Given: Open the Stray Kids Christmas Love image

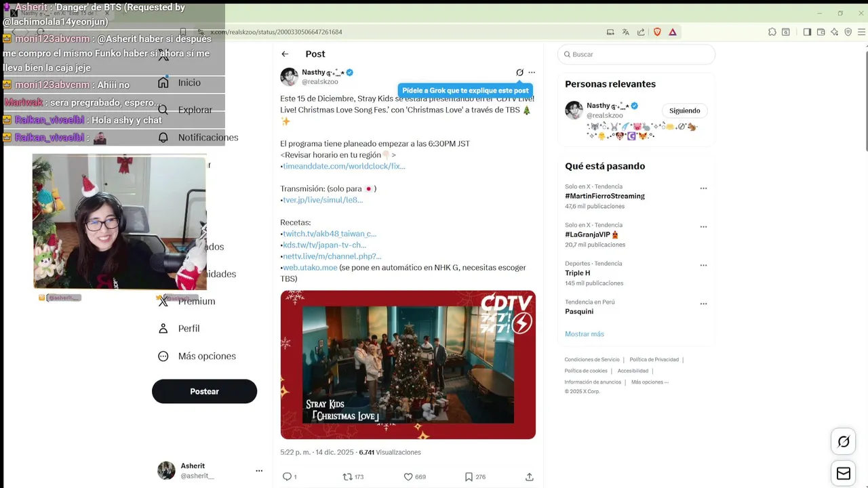Looking at the screenshot, I should click(408, 365).
